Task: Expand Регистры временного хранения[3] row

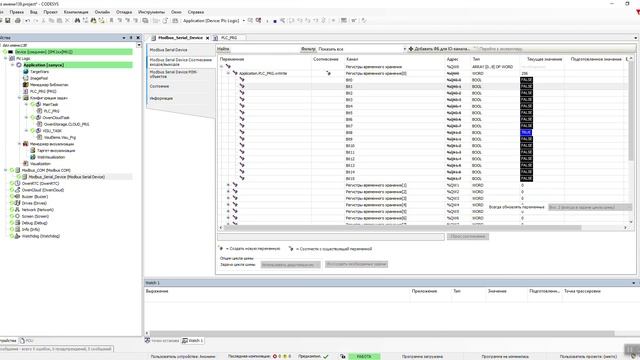Action: pyautogui.click(x=228, y=198)
